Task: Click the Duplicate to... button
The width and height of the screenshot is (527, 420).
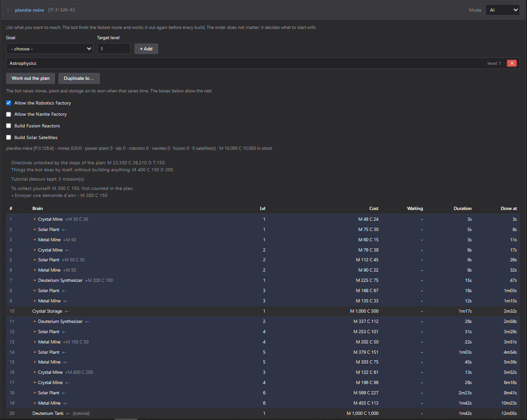Action: [79, 78]
